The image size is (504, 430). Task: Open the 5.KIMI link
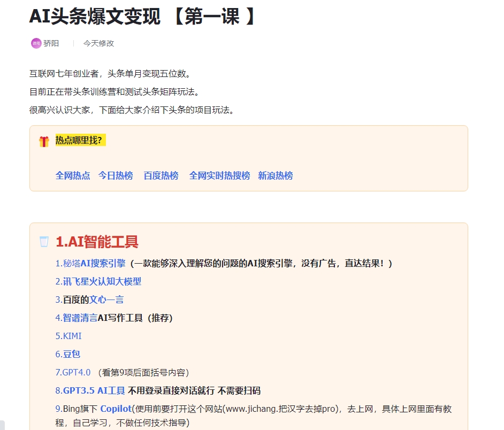point(68,336)
